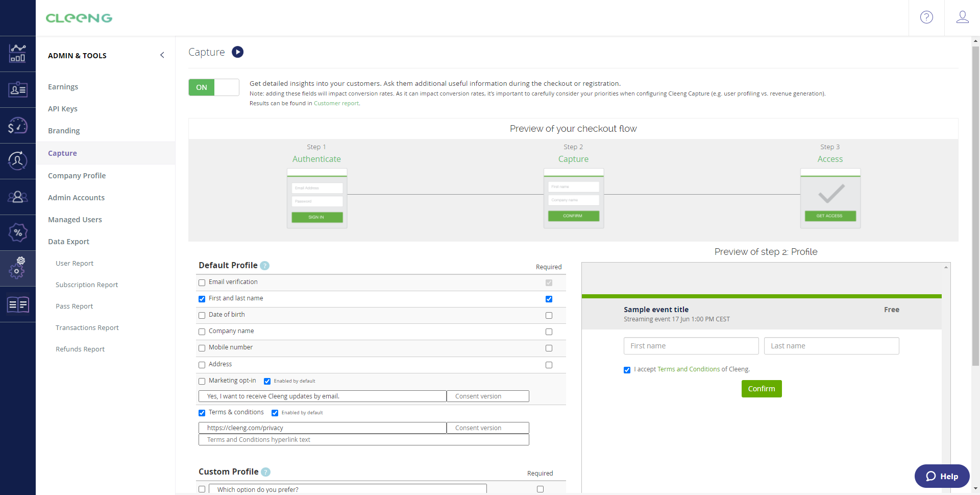980x495 pixels.
Task: Toggle the Capture ON switch
Action: (214, 87)
